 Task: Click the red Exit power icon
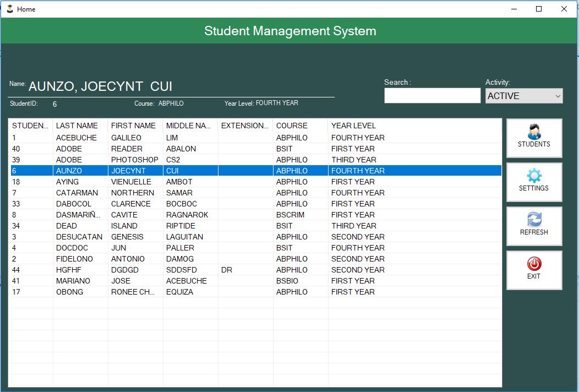coord(534,264)
